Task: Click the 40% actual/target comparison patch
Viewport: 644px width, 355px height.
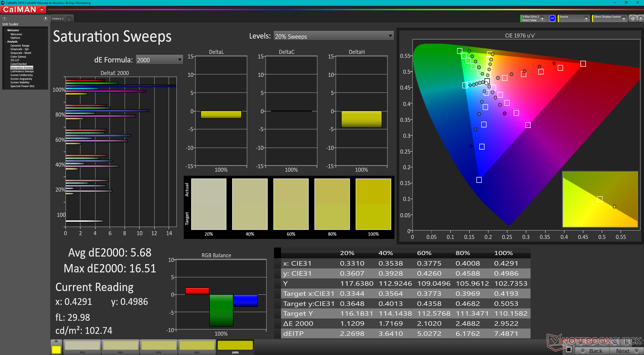Action: pyautogui.click(x=250, y=204)
